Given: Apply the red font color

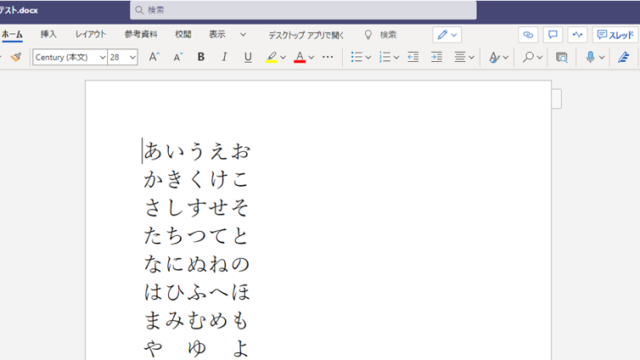Looking at the screenshot, I should pos(300,57).
